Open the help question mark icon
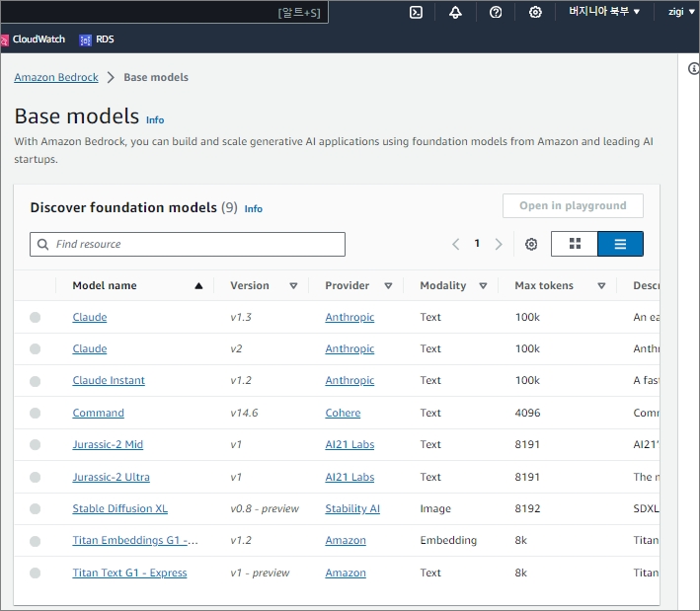This screenshot has height=611, width=700. 495,12
